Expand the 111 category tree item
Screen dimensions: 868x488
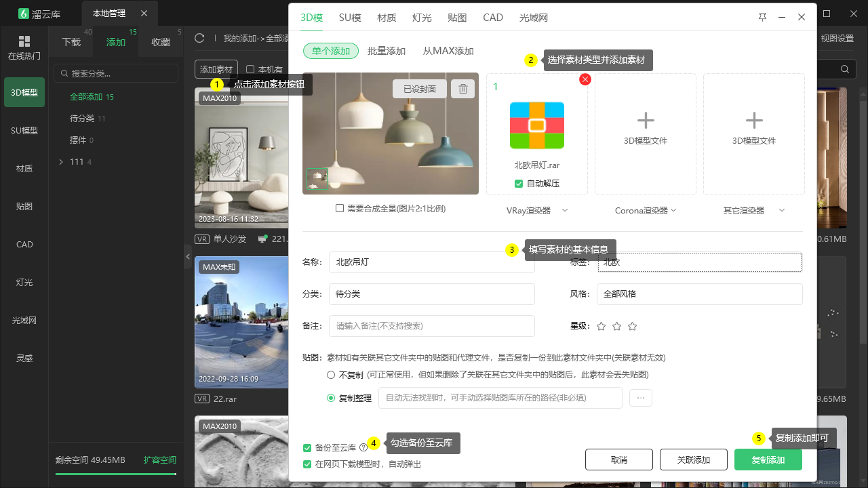pos(61,162)
